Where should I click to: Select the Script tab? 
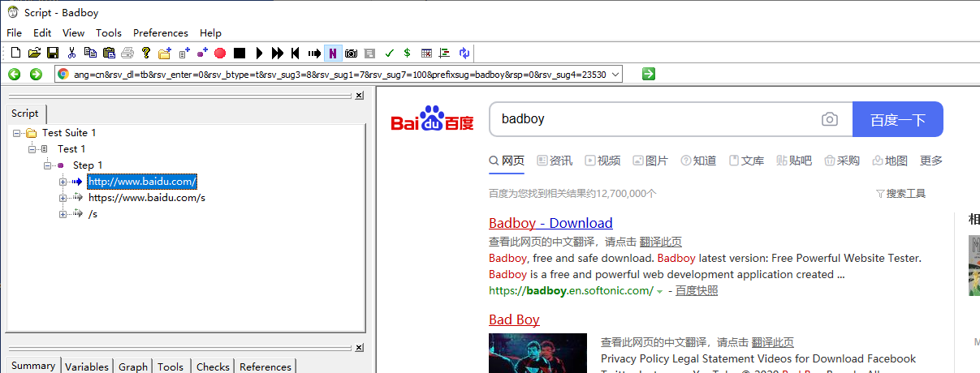click(25, 114)
